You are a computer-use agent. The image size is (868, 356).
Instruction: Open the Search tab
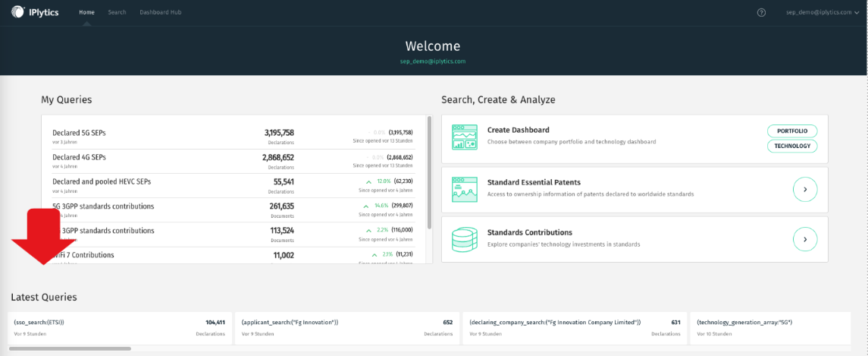[x=117, y=12]
